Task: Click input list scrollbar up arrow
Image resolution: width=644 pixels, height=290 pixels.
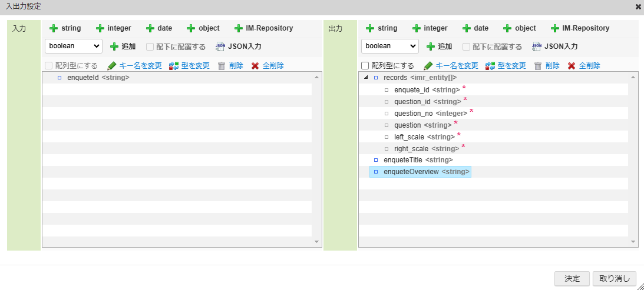Action: pyautogui.click(x=316, y=77)
